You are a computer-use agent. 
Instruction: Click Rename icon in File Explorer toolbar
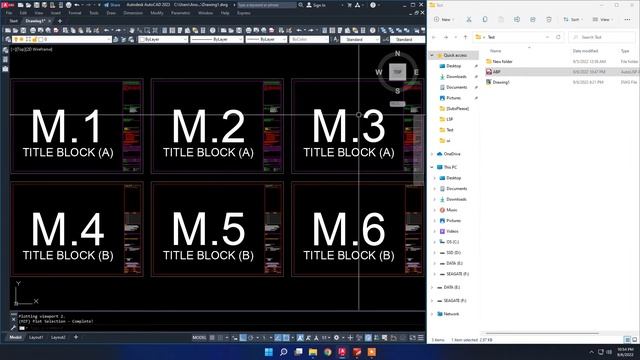[517, 19]
